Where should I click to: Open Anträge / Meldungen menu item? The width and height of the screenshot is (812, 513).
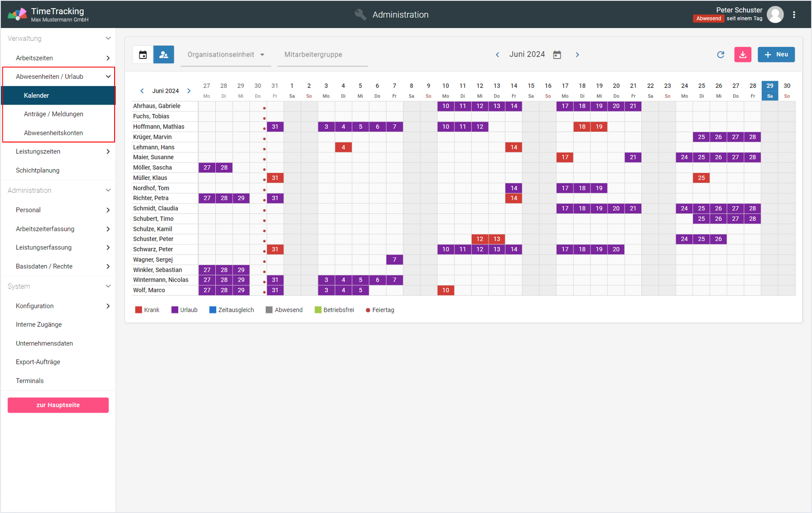54,114
